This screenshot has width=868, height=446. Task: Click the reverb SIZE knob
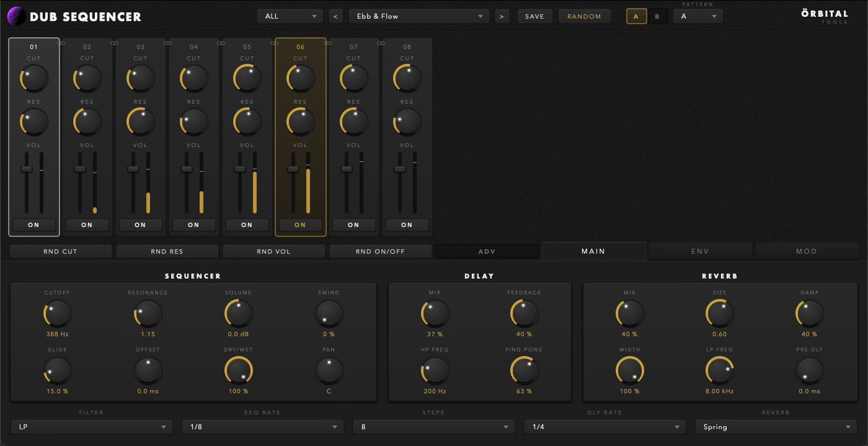click(720, 314)
